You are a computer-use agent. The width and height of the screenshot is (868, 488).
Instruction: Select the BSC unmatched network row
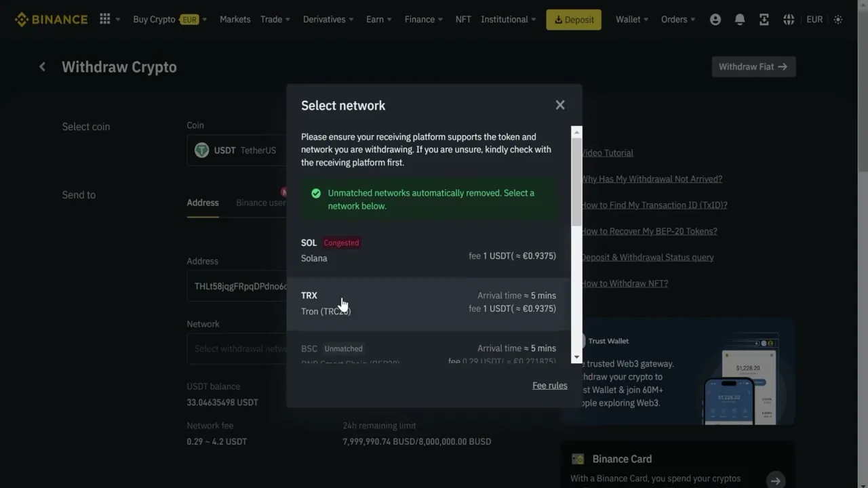[429, 348]
